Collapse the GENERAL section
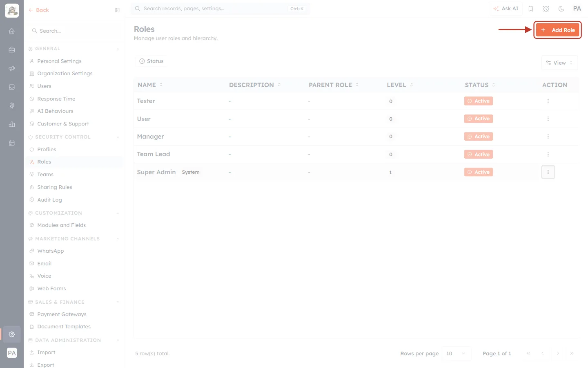 coord(118,49)
